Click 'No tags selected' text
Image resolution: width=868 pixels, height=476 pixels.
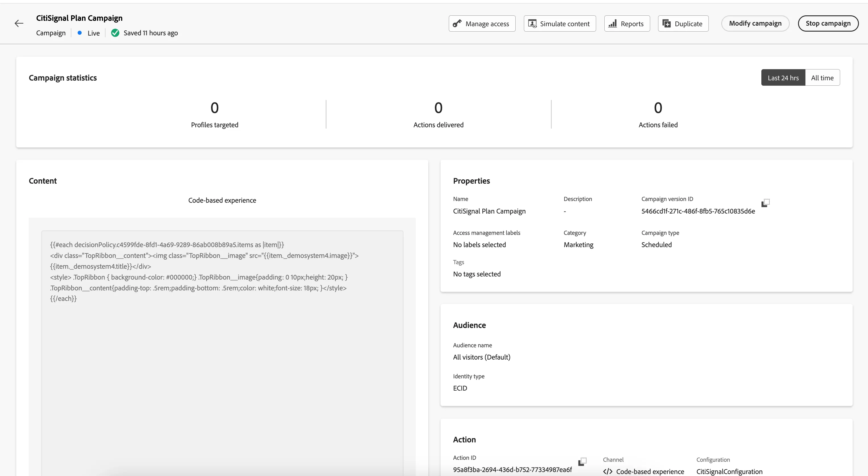point(477,274)
